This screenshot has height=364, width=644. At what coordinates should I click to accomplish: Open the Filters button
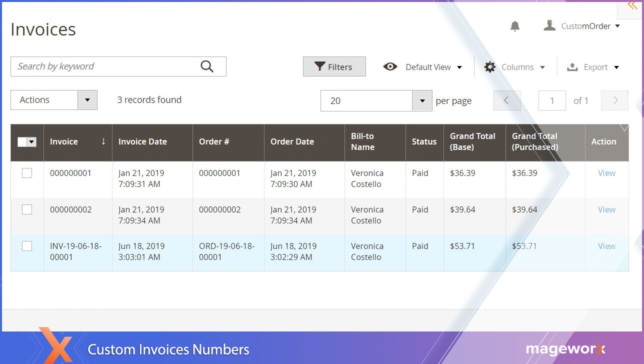[x=334, y=67]
